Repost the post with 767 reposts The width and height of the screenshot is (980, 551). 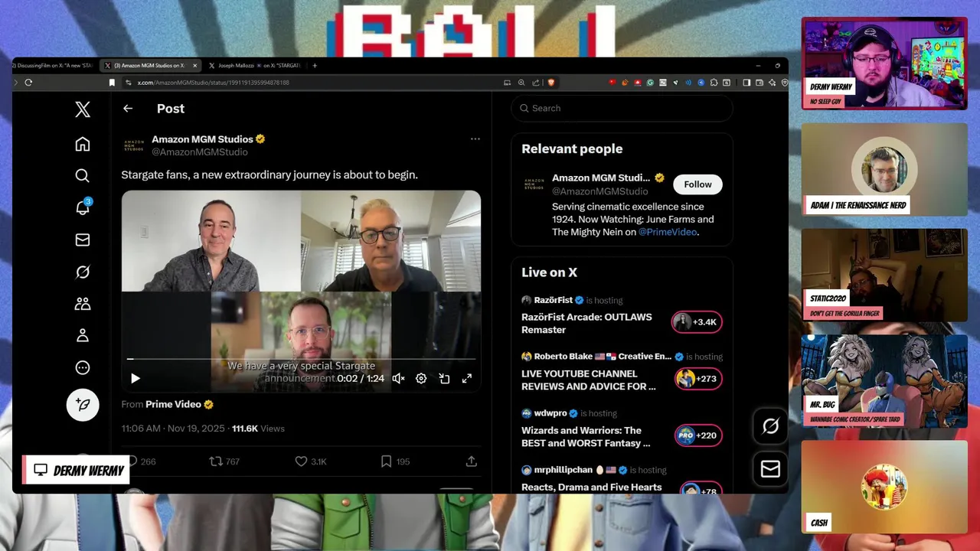[x=224, y=461]
